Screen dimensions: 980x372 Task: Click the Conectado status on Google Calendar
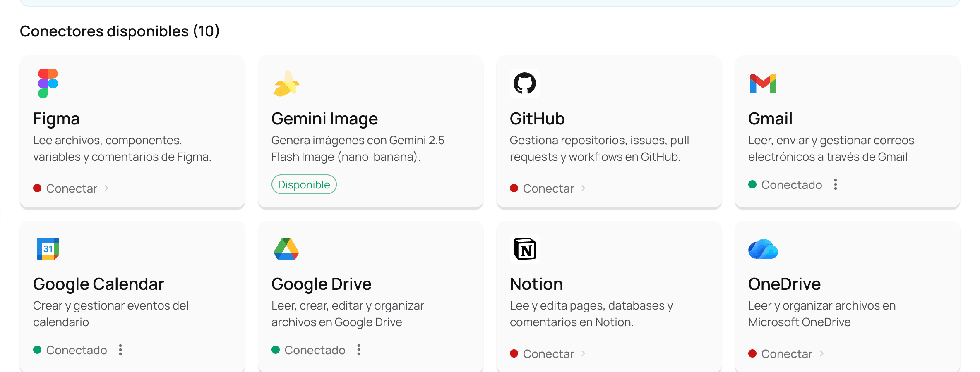77,350
